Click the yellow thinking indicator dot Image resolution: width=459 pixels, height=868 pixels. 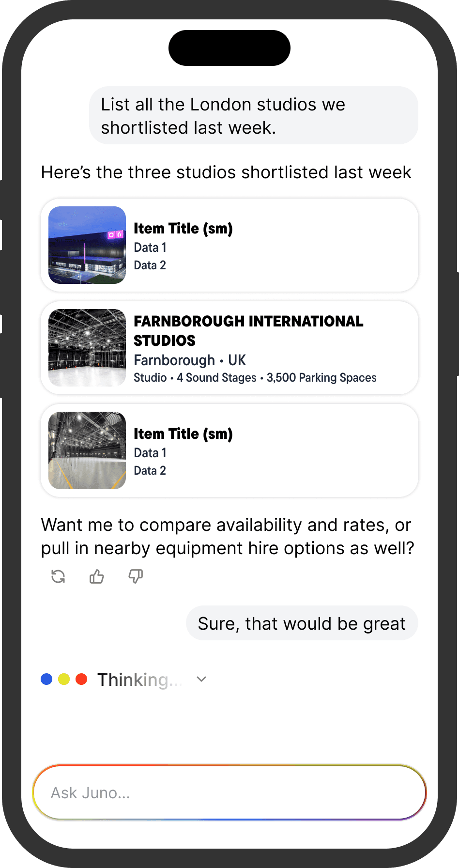pyautogui.click(x=64, y=679)
